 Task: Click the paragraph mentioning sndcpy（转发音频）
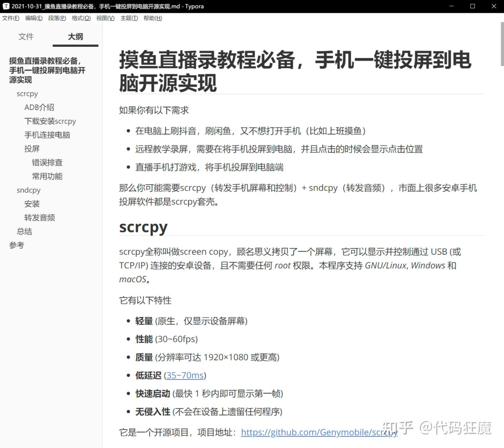point(298,195)
